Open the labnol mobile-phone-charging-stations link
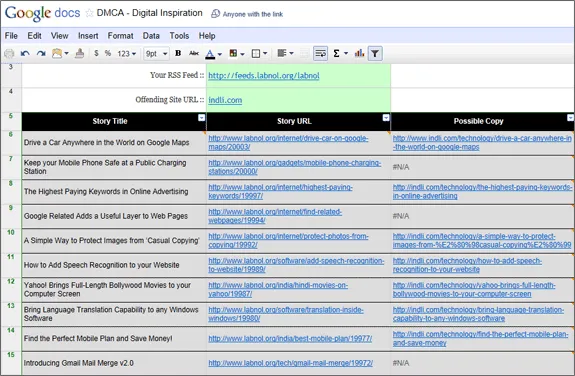Image resolution: width=575 pixels, height=376 pixels. [295, 167]
